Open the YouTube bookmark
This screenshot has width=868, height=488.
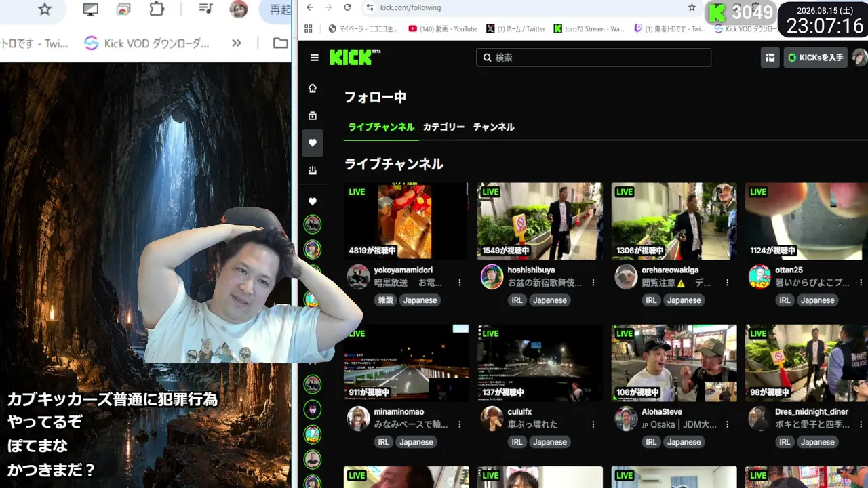click(443, 28)
